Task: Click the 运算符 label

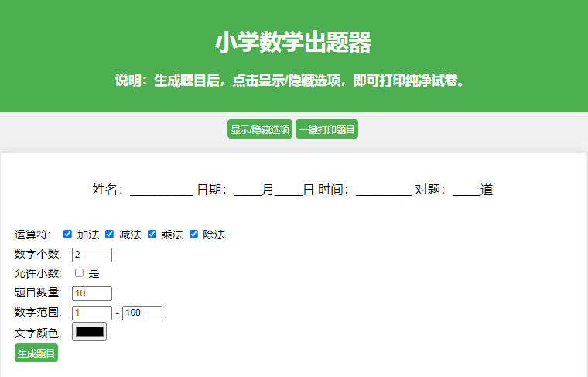Action: click(x=32, y=235)
